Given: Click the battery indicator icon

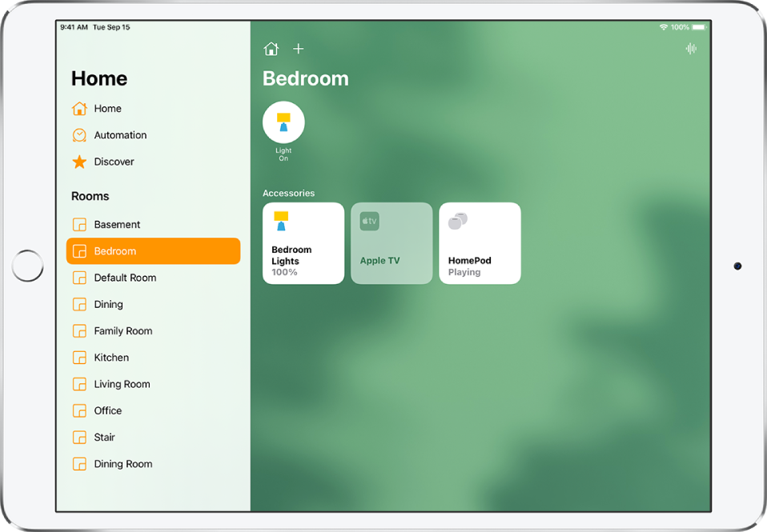Looking at the screenshot, I should coord(699,27).
